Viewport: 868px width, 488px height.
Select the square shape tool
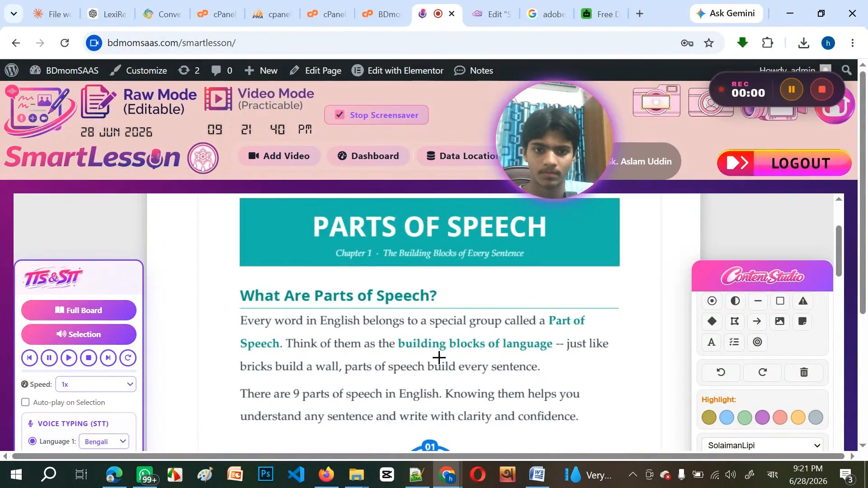coord(780,301)
